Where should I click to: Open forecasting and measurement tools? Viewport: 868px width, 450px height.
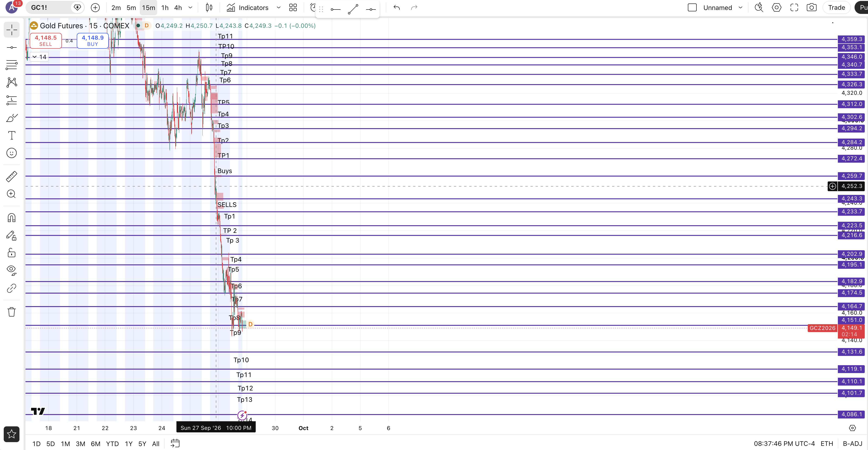11,100
